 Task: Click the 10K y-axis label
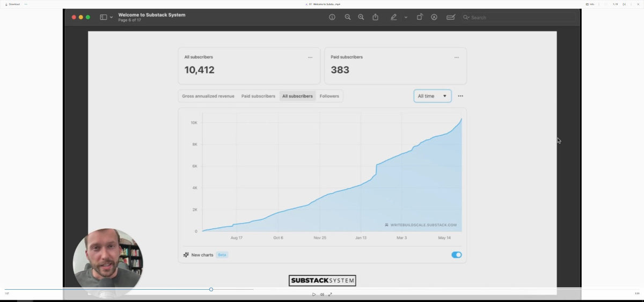(x=194, y=123)
